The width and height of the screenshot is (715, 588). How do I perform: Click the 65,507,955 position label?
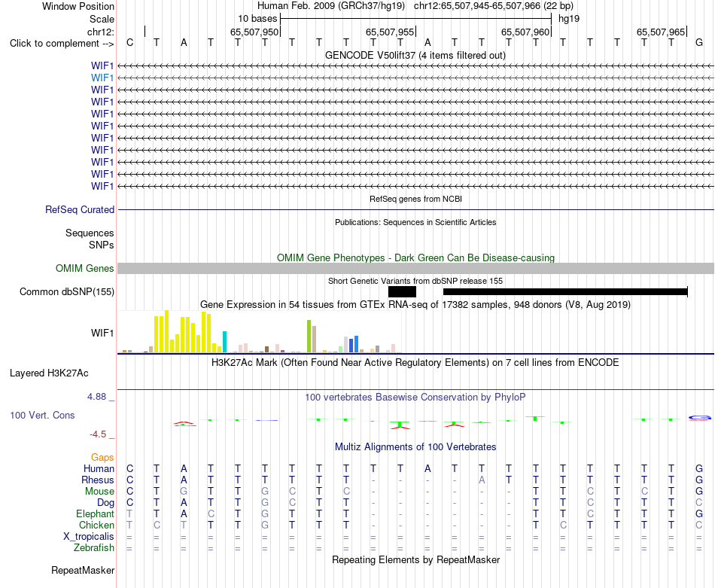coord(390,32)
